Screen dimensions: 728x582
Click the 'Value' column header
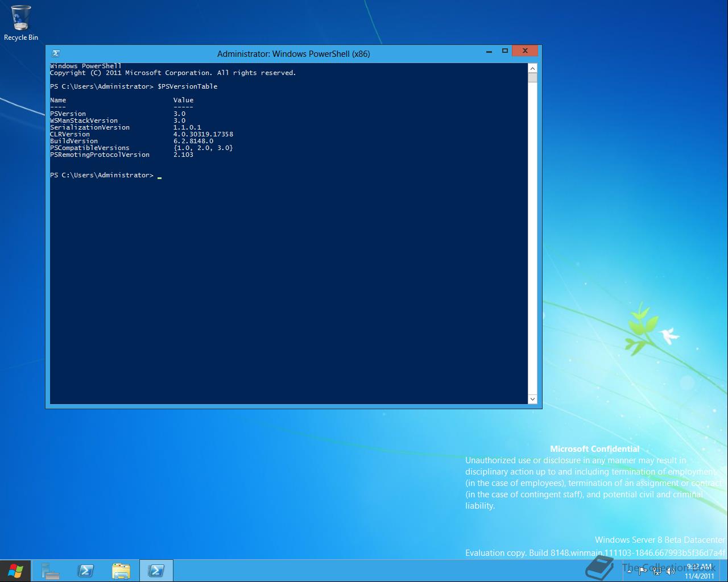click(183, 100)
